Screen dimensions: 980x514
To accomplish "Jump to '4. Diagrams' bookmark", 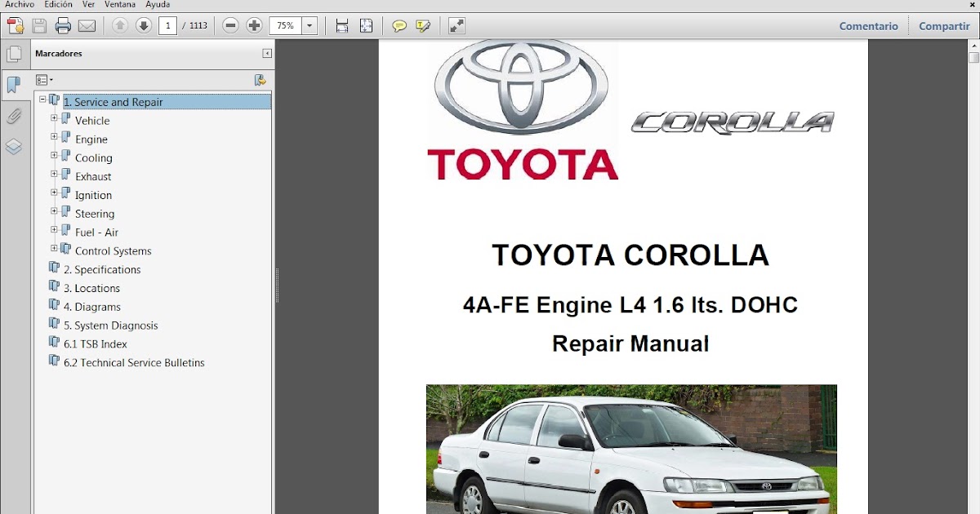I will (x=92, y=307).
